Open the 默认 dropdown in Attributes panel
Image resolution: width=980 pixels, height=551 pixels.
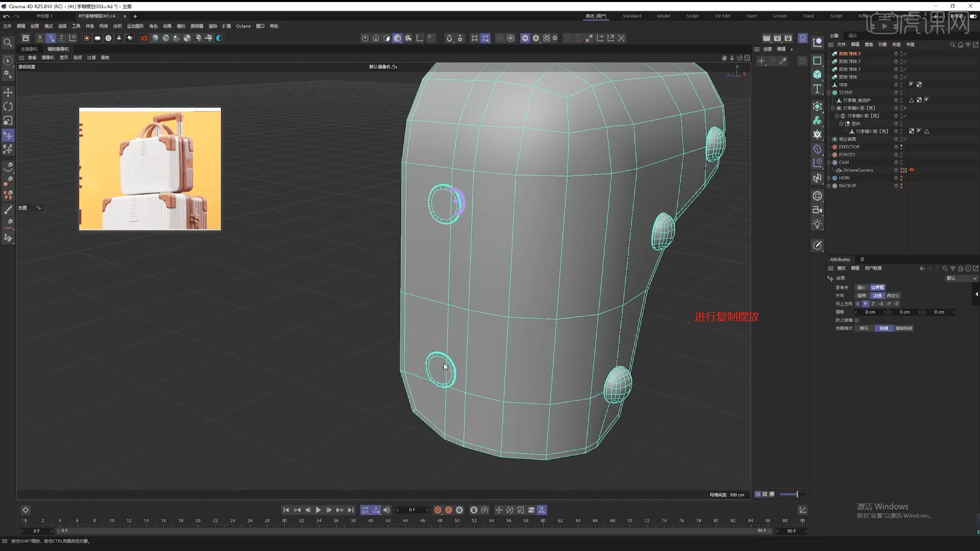point(961,279)
